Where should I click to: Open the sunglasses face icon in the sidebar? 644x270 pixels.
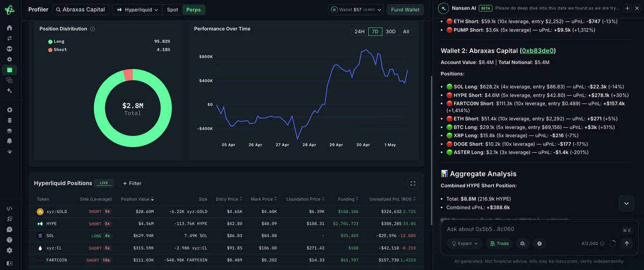(10, 48)
